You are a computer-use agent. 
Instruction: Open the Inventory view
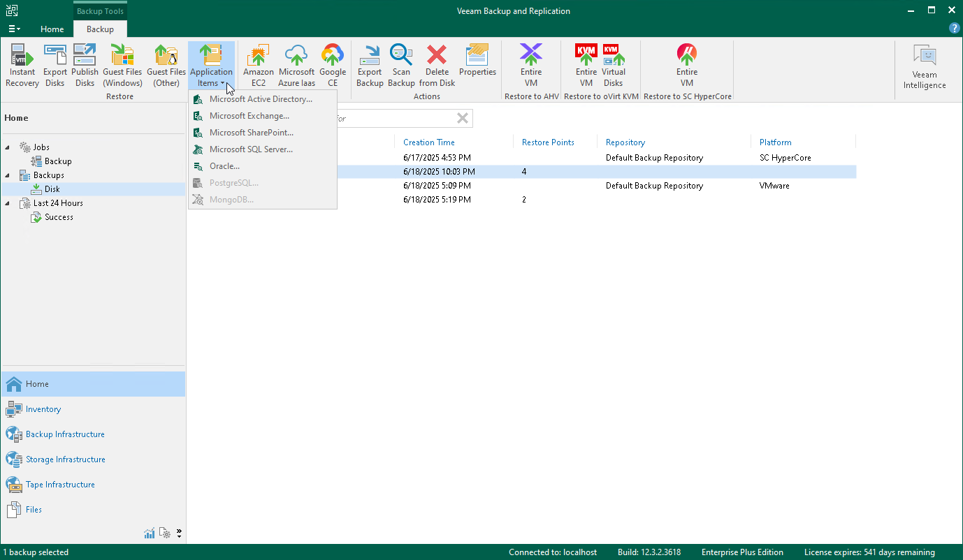(x=93, y=409)
